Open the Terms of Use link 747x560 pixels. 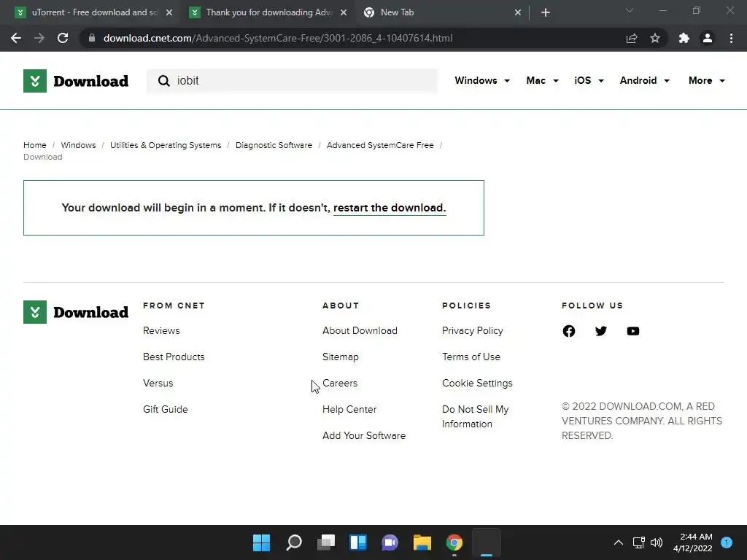(x=471, y=357)
